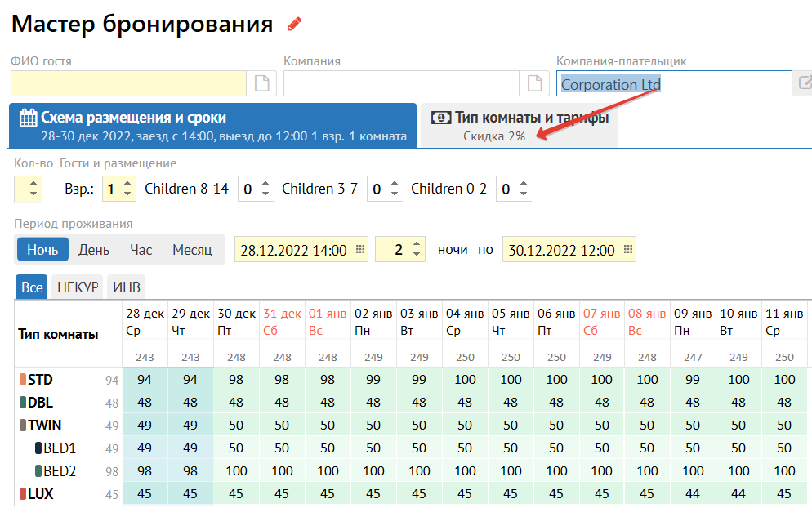This screenshot has height=508, width=812.
Task: Click the orange STD color marker
Action: 22,380
